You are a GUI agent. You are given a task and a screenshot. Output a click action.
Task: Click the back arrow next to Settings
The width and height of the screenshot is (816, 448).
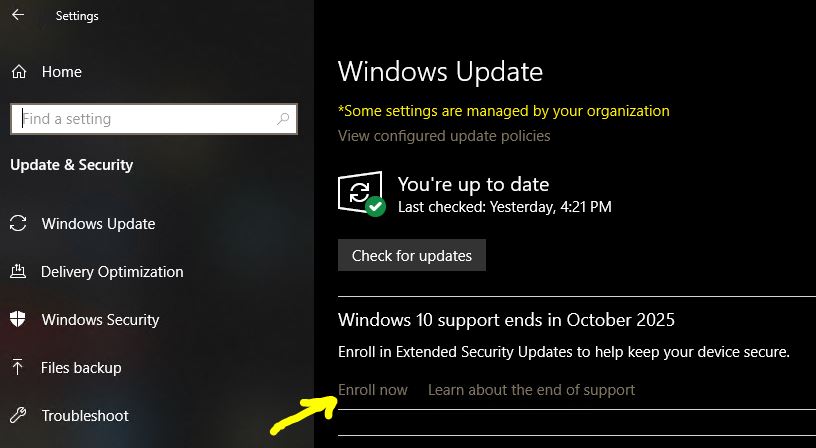18,15
